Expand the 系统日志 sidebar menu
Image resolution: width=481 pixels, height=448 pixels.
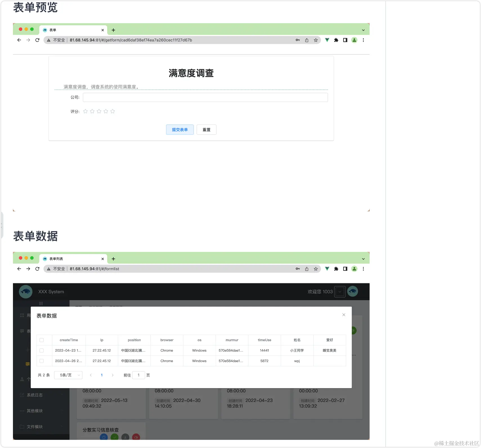click(x=35, y=395)
